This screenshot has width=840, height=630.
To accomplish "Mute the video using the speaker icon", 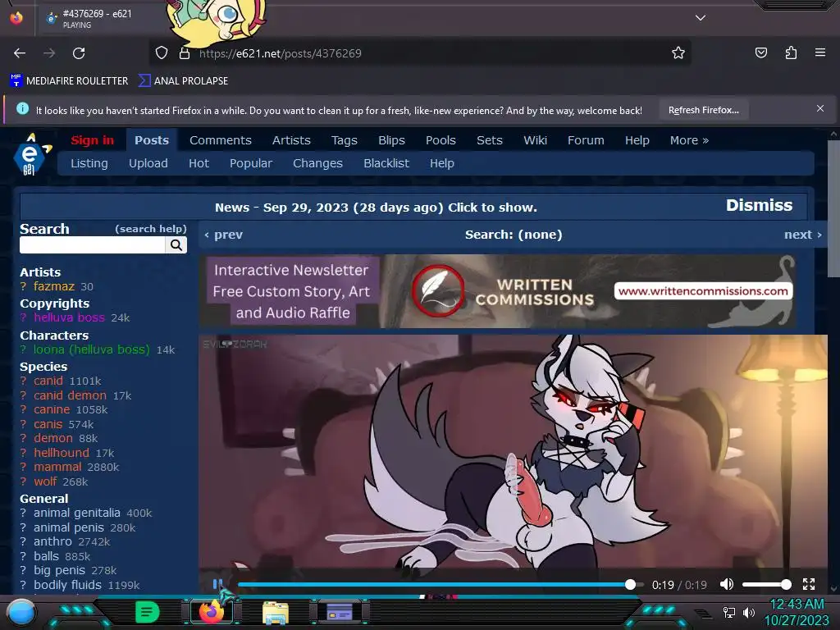I will pos(727,584).
